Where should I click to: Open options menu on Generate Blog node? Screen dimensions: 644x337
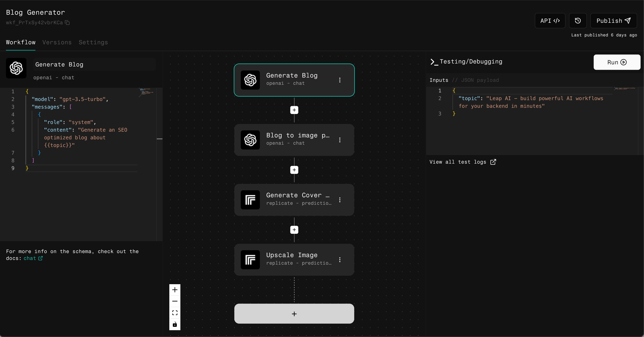tap(340, 80)
